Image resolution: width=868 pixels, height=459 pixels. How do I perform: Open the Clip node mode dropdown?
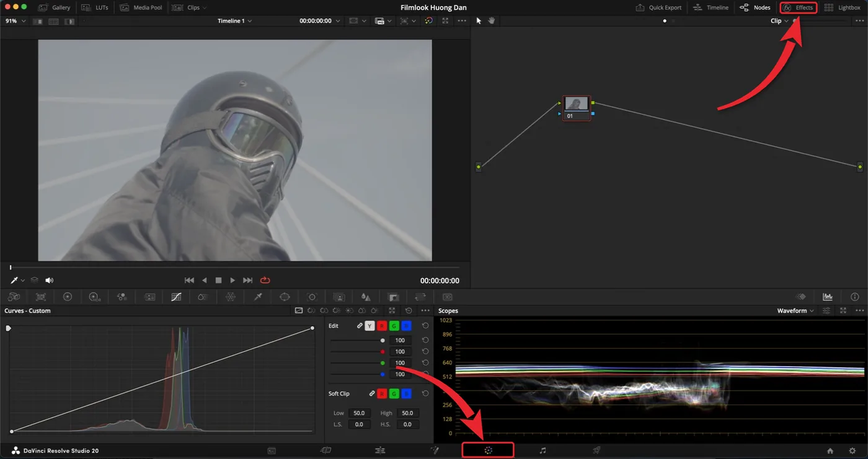tap(779, 21)
